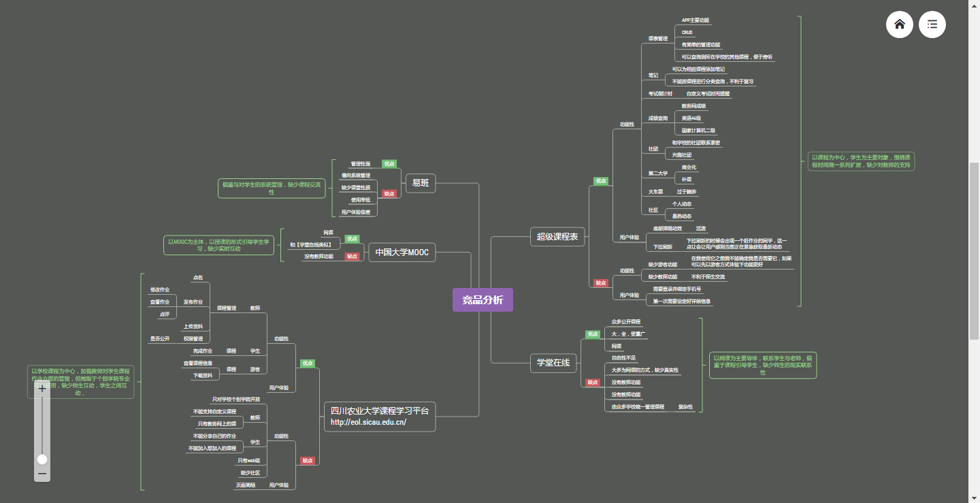Zoom out with the minus icon
Viewport: 980px width, 503px height.
click(x=42, y=473)
